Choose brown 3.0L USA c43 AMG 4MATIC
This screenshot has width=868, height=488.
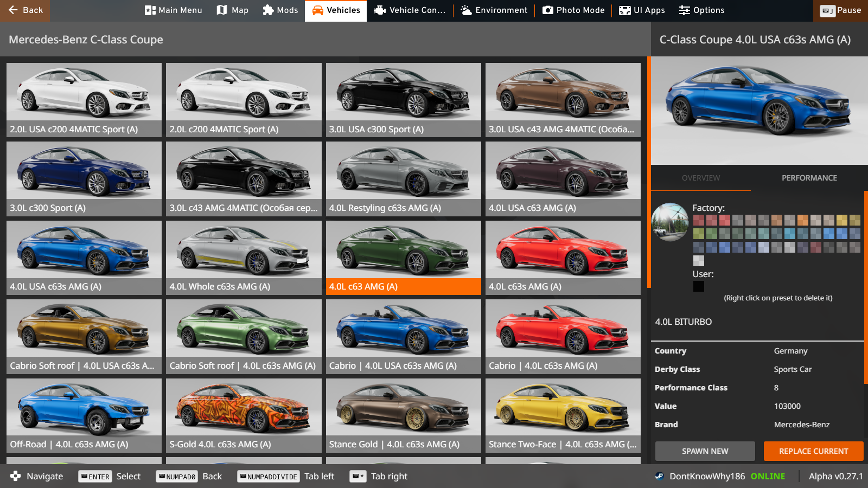563,100
